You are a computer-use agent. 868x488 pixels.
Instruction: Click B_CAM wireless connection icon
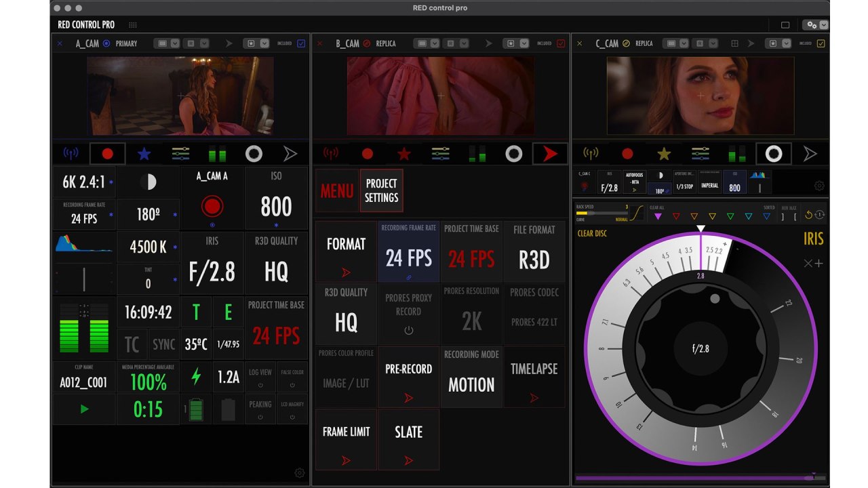coord(331,154)
